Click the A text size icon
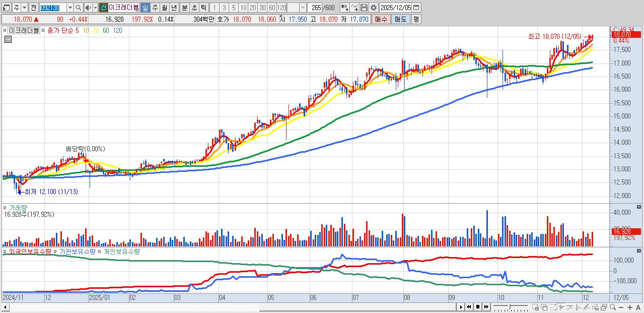This screenshot has height=313, width=644. (x=638, y=307)
